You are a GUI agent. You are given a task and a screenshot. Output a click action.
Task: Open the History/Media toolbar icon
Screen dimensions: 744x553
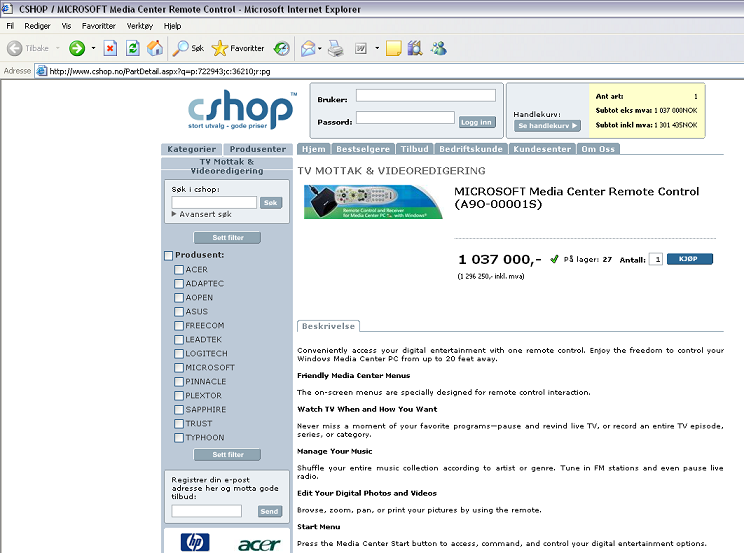(281, 48)
